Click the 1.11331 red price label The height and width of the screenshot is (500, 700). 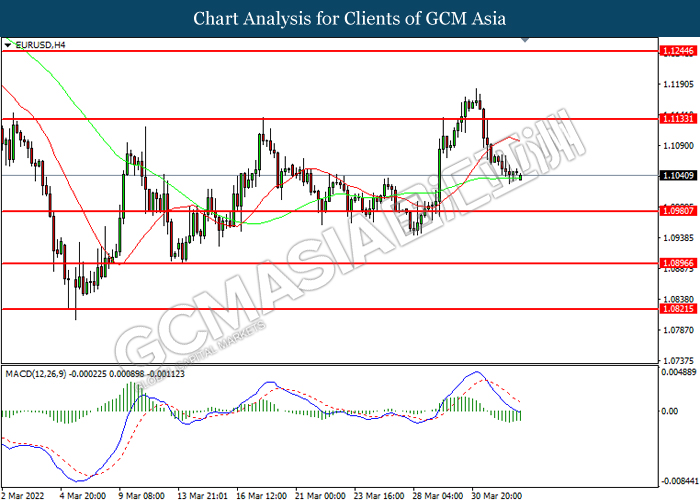coord(678,119)
